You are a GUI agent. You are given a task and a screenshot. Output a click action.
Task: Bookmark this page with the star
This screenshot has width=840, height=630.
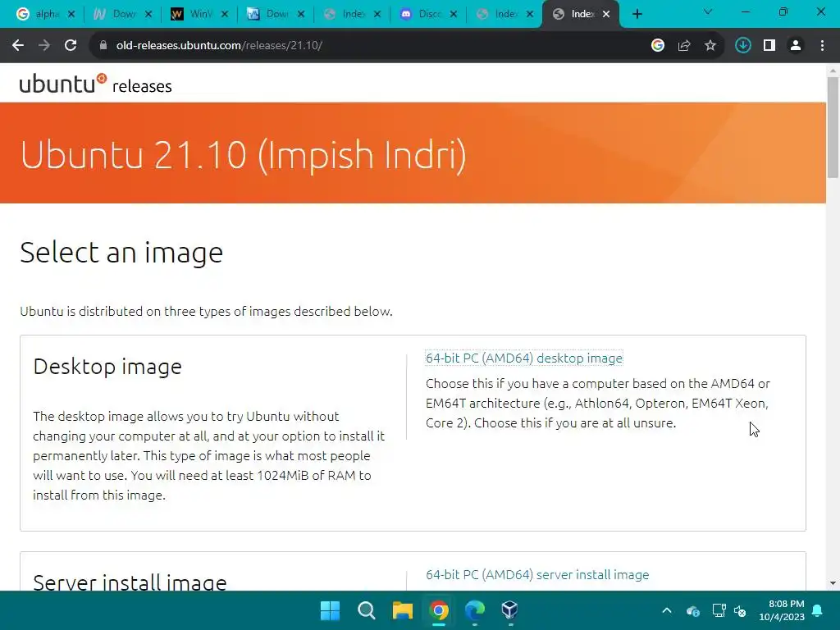click(x=710, y=46)
